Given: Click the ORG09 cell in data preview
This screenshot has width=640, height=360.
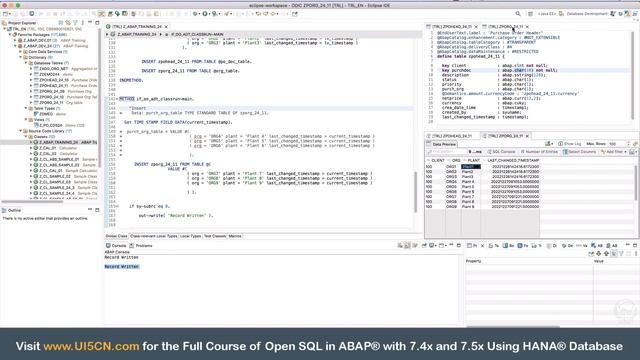Looking at the screenshot, I should tap(451, 207).
